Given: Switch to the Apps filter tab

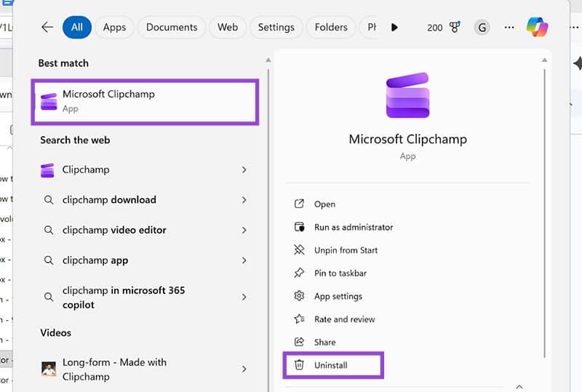Looking at the screenshot, I should 114,27.
